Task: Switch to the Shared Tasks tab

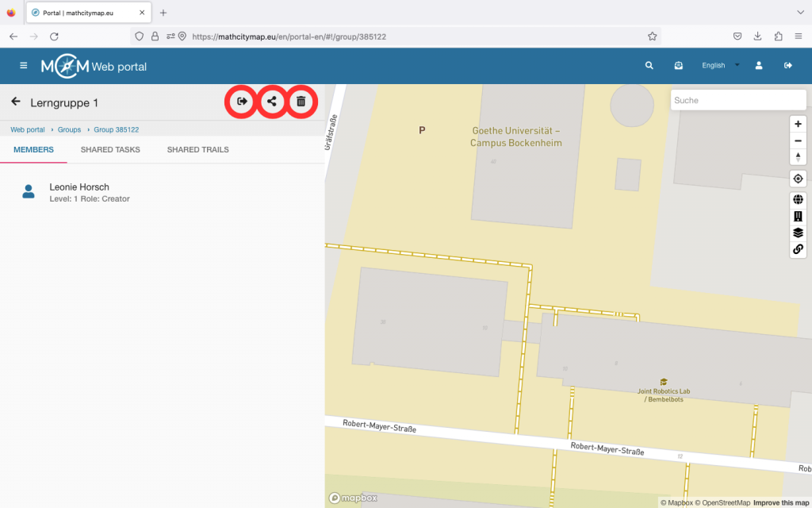Action: coord(110,150)
